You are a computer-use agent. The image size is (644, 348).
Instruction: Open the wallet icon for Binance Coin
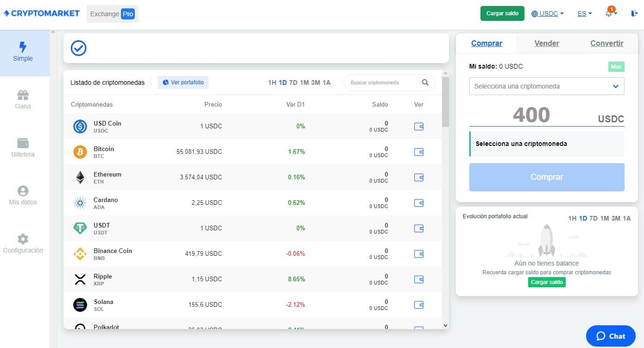click(x=419, y=253)
